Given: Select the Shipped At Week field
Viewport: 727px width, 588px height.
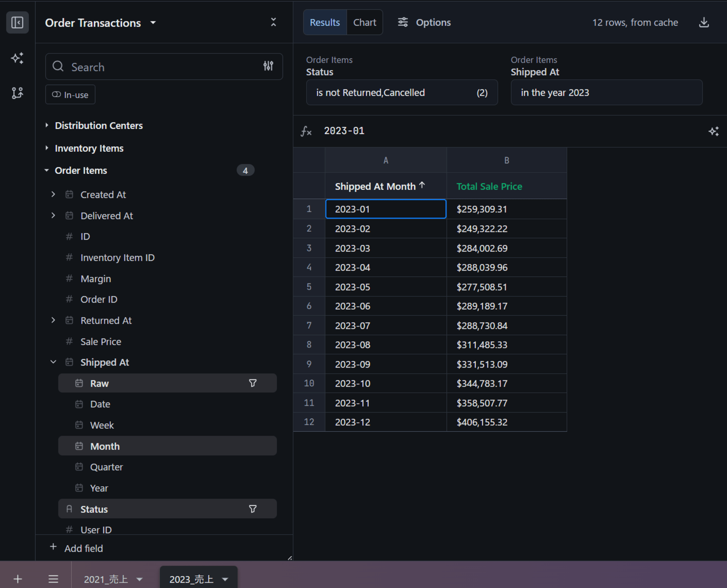Looking at the screenshot, I should [102, 425].
